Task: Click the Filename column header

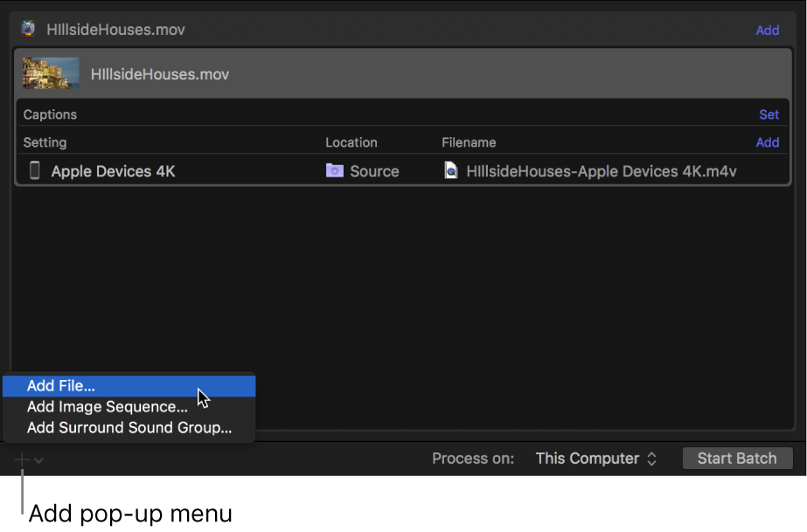Action: [x=469, y=142]
